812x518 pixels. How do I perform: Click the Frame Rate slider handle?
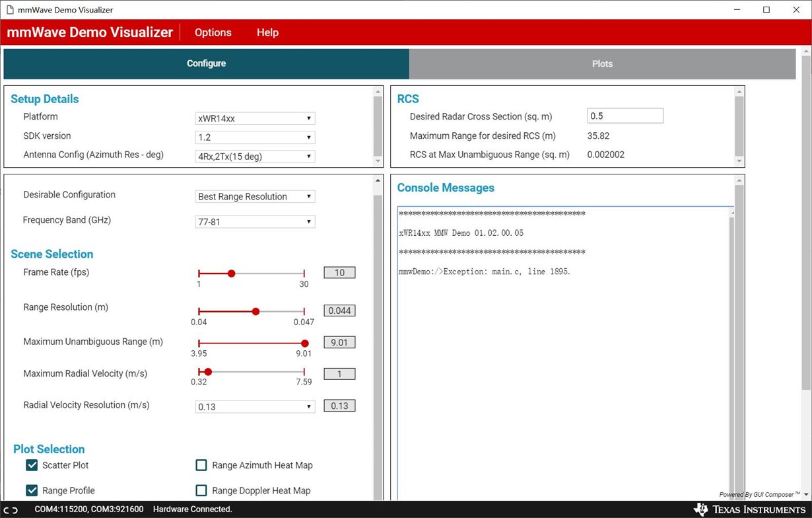(231, 273)
